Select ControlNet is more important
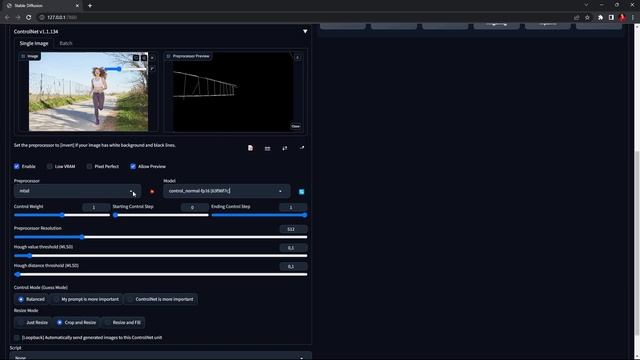This screenshot has height=360, width=640. coord(161,299)
